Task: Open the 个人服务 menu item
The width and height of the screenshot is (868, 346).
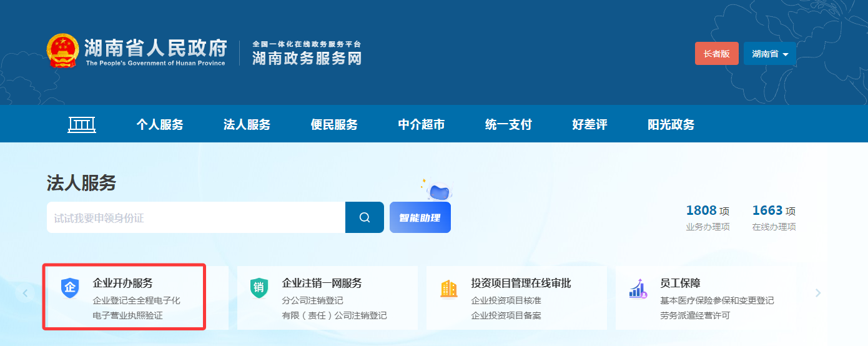Action: (160, 124)
